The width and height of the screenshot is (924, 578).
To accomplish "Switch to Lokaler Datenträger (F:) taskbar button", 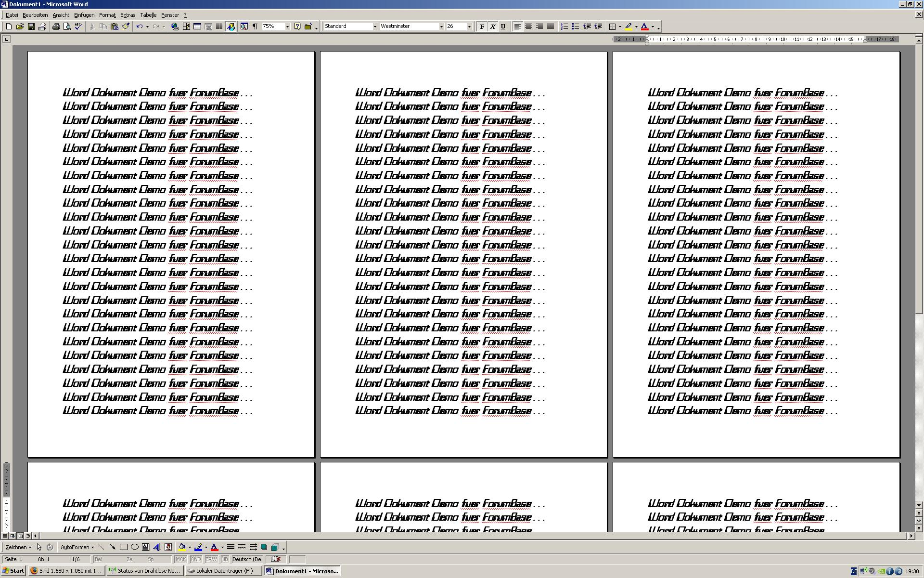I will (224, 571).
